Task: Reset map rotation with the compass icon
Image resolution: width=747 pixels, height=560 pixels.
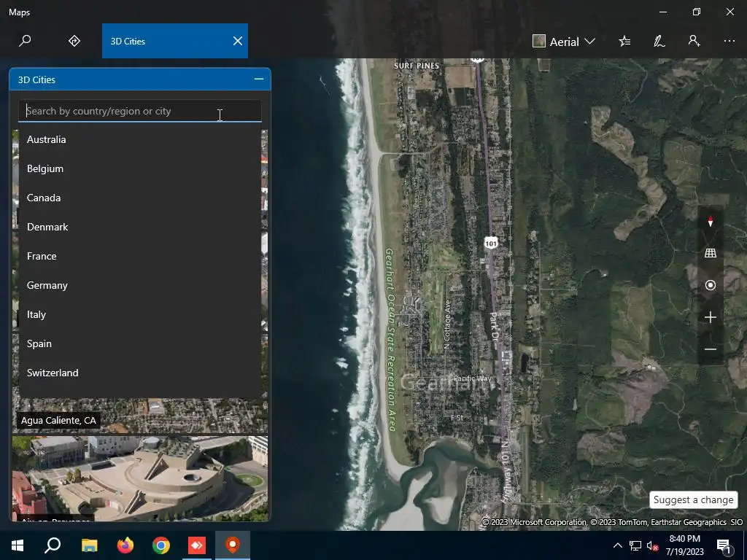Action: click(x=711, y=222)
